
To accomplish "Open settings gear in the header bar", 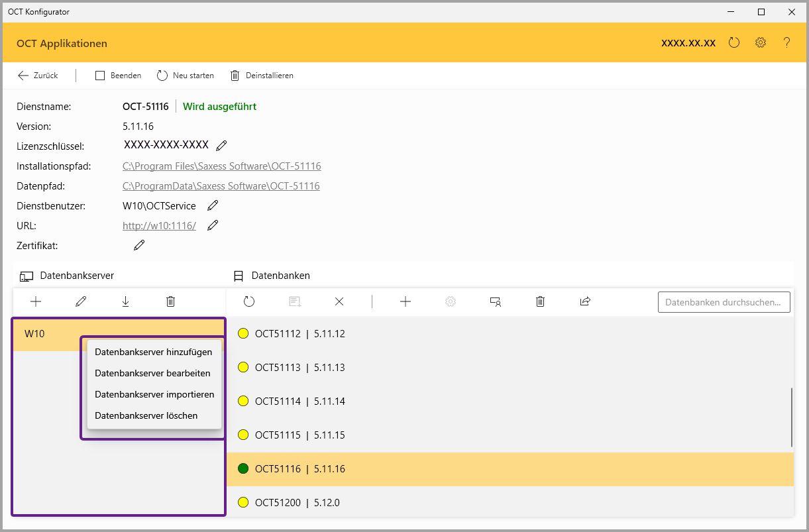I will (x=761, y=43).
